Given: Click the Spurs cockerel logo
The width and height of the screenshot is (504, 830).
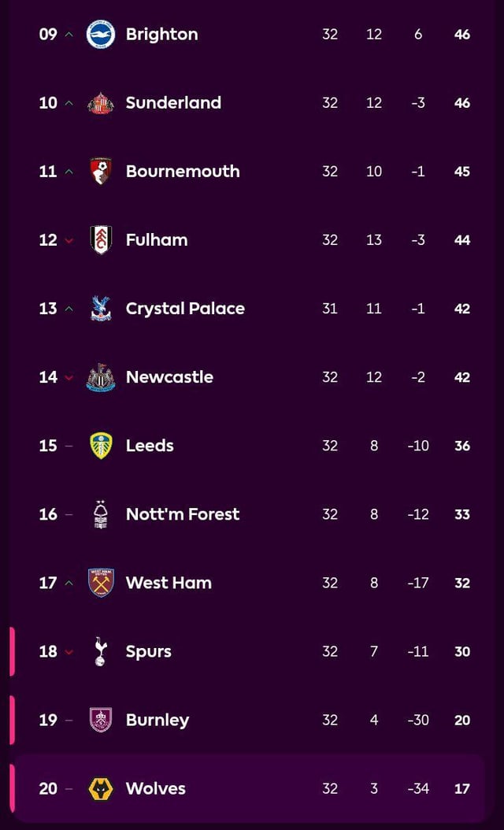Looking at the screenshot, I should click(x=101, y=651).
